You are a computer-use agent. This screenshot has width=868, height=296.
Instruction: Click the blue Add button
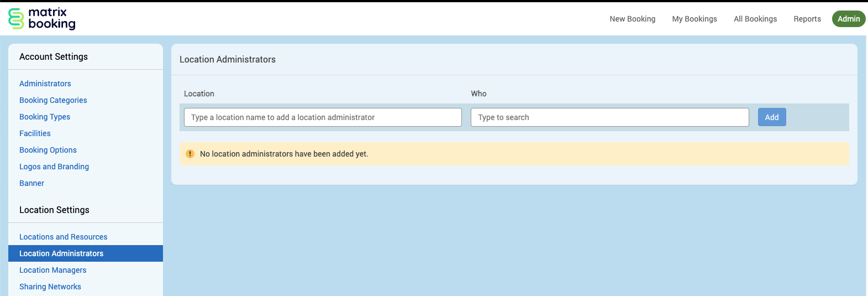[771, 117]
